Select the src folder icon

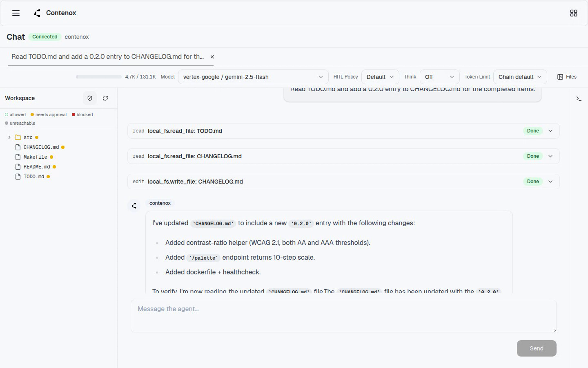(x=18, y=137)
